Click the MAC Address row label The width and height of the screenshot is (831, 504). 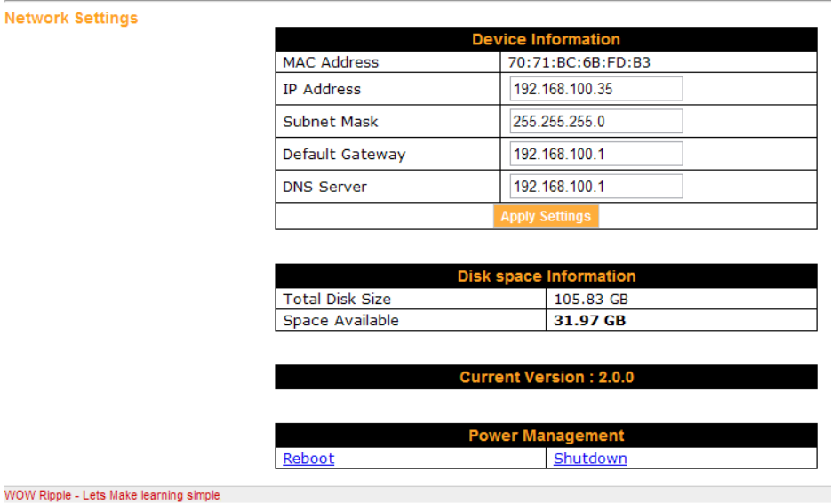(331, 62)
